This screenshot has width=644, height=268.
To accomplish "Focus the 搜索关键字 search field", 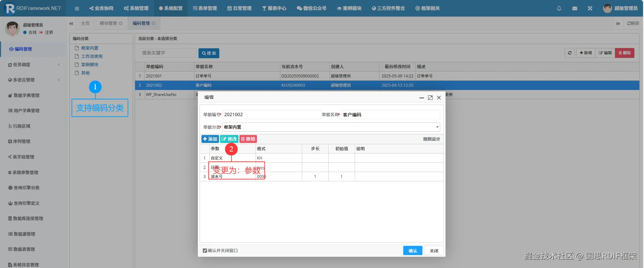I will (x=168, y=53).
